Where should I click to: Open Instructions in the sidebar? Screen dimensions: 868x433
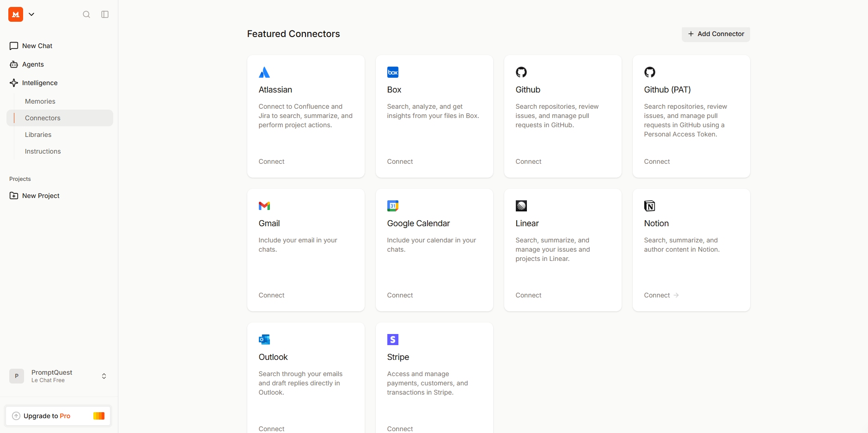point(43,151)
